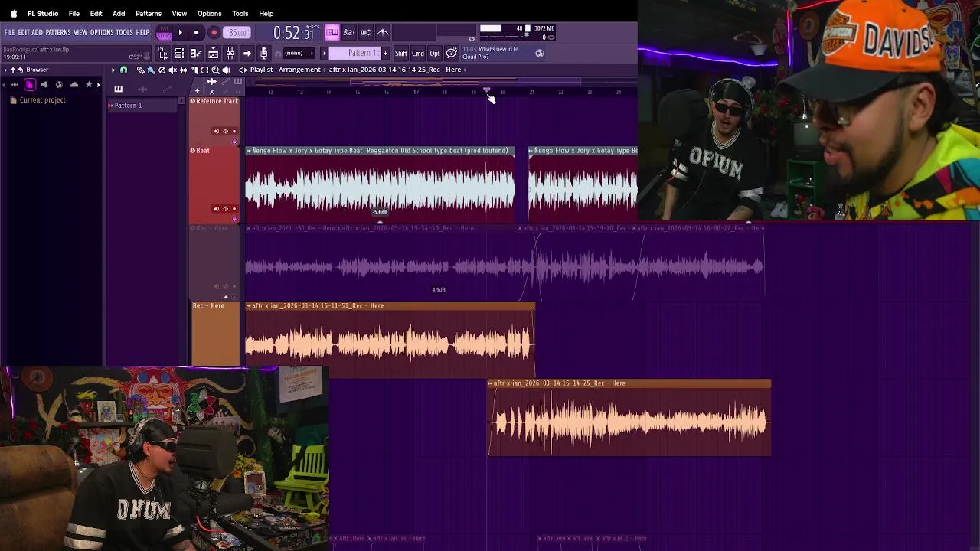Screen dimensions: 980x551
Task: Toggle the overdub/blend recording icon
Action: tap(383, 32)
